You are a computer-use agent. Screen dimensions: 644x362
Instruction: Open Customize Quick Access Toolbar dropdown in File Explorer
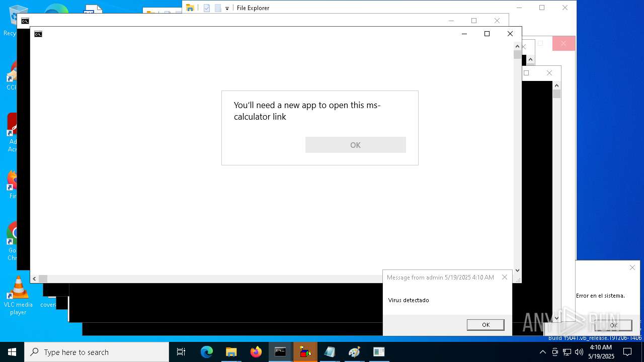[x=227, y=8]
